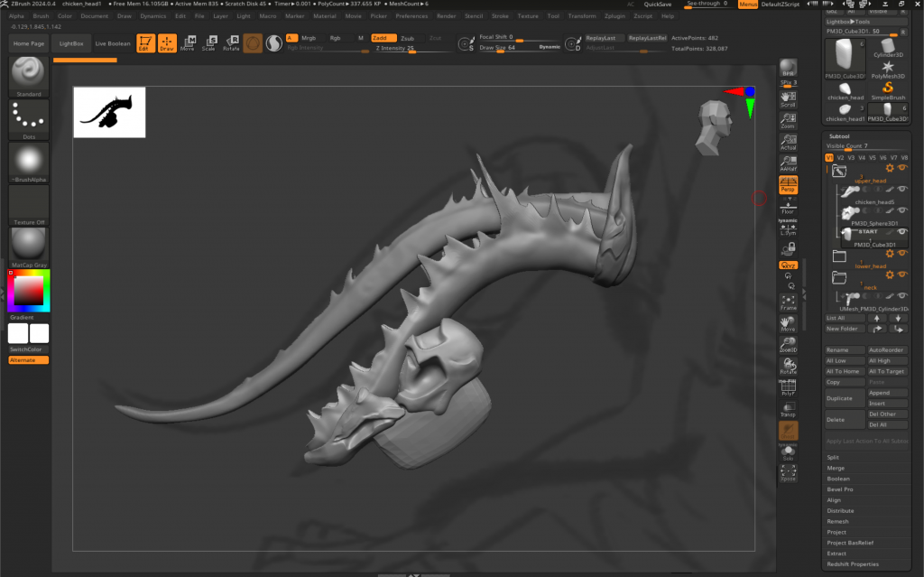Click the Actual size icon

click(x=788, y=142)
